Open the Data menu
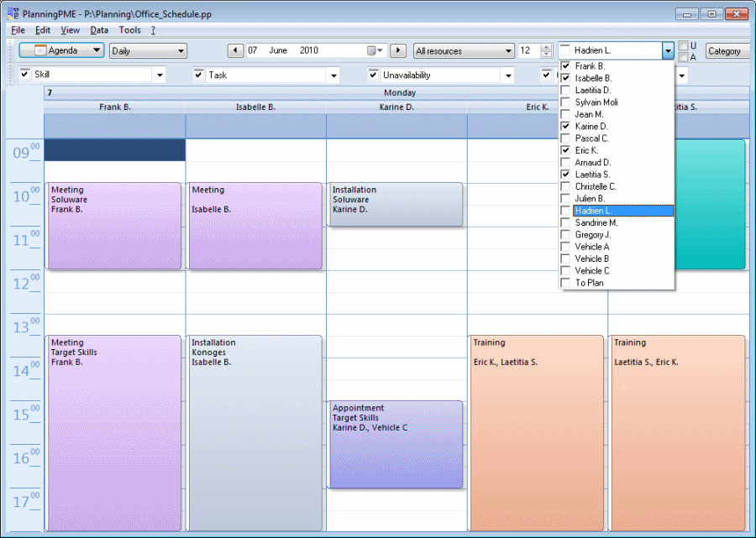The width and height of the screenshot is (756, 538). 99,30
